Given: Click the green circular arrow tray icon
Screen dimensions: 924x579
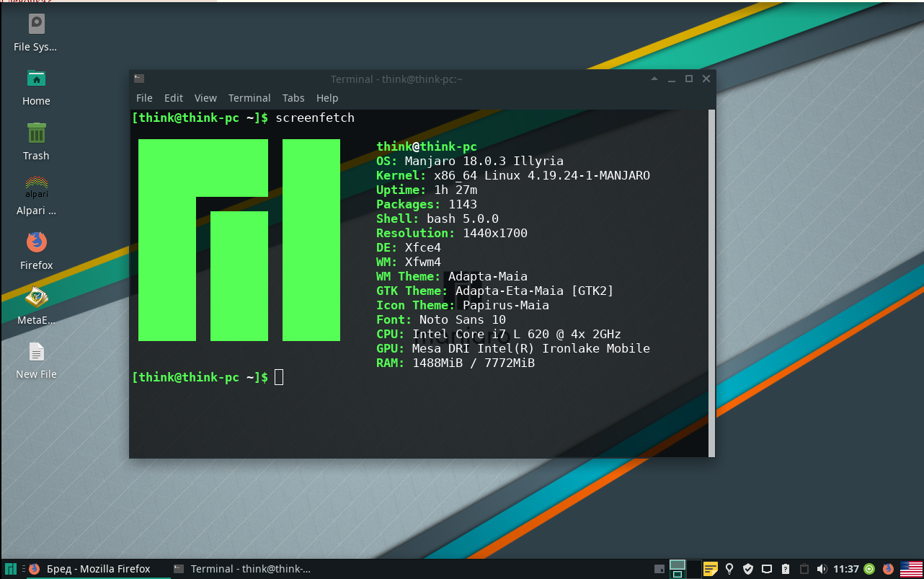Looking at the screenshot, I should click(x=869, y=569).
